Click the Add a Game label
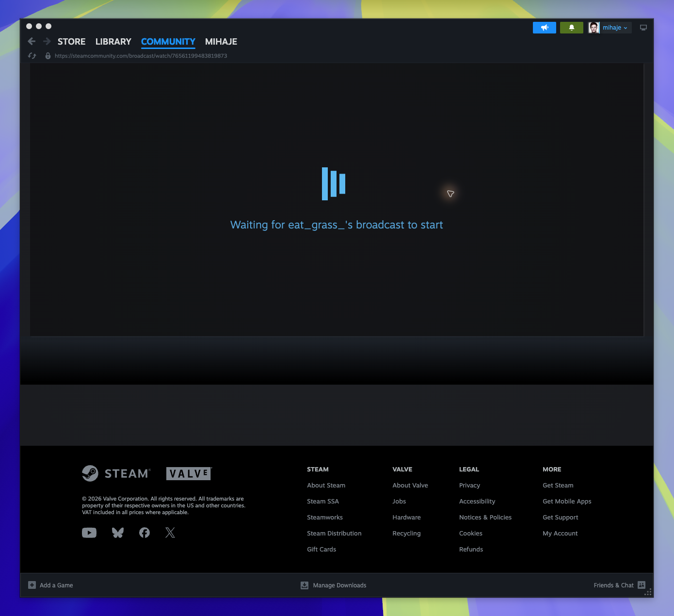Image resolution: width=674 pixels, height=616 pixels. pyautogui.click(x=56, y=585)
